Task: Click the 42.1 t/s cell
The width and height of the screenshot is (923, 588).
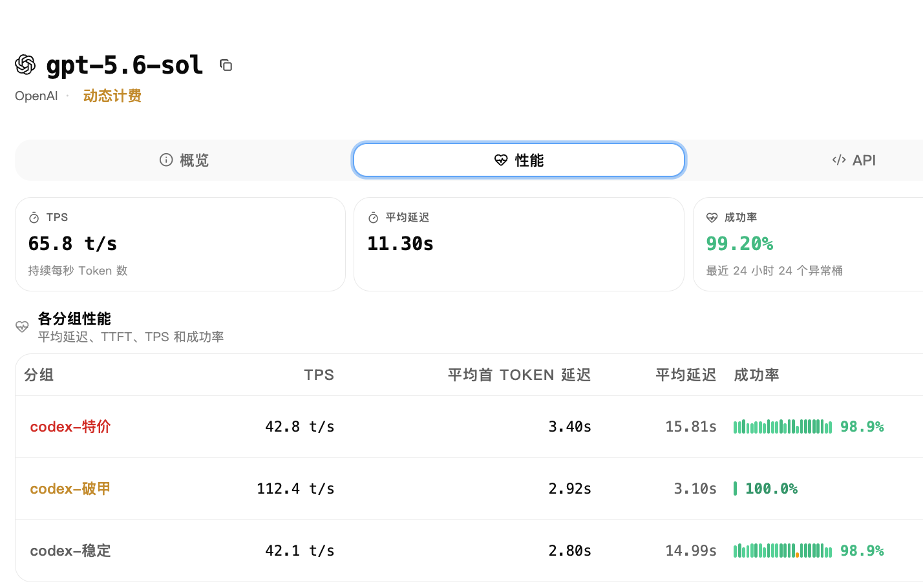Action: tap(300, 551)
